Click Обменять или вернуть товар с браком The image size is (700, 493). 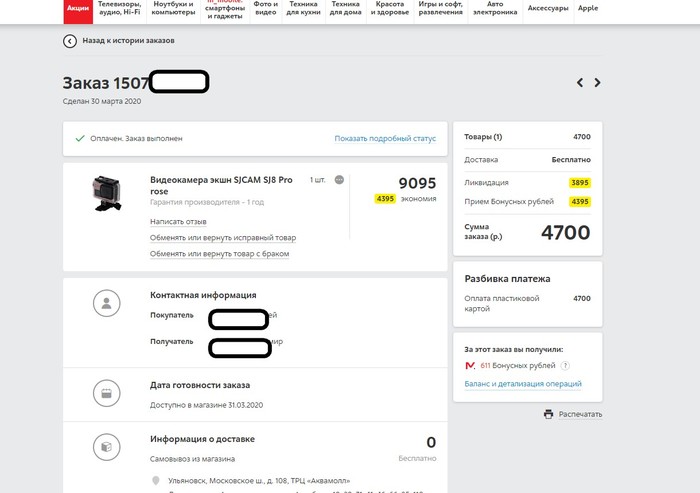pyautogui.click(x=219, y=254)
